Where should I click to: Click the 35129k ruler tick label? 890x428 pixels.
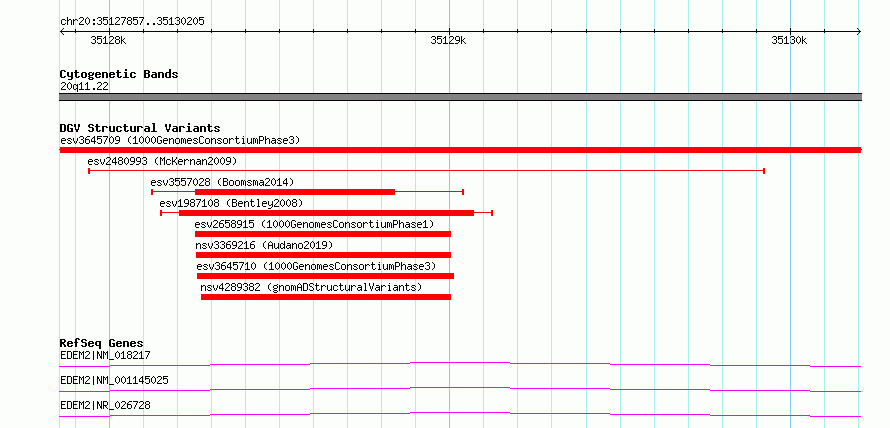click(x=448, y=40)
